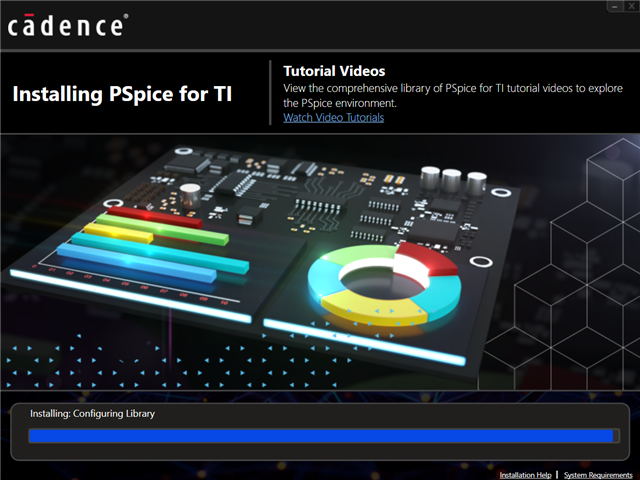Click the 'Installing PSpice for TI' title
640x480 pixels.
coord(122,94)
